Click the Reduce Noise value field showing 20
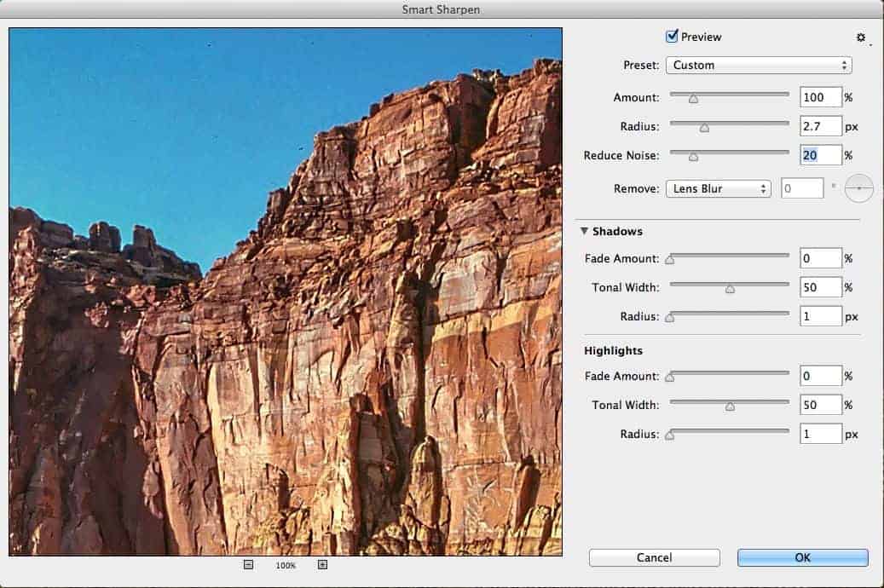 coord(820,155)
